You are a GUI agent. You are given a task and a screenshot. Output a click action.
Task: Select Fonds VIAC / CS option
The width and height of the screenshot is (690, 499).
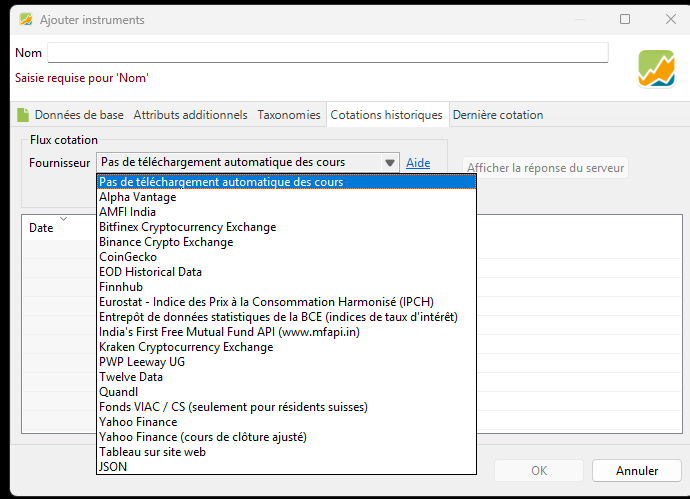286,407
